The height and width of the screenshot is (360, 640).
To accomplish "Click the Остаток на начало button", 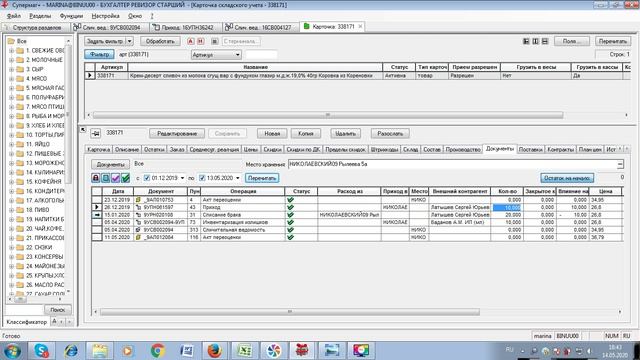I will (567, 178).
